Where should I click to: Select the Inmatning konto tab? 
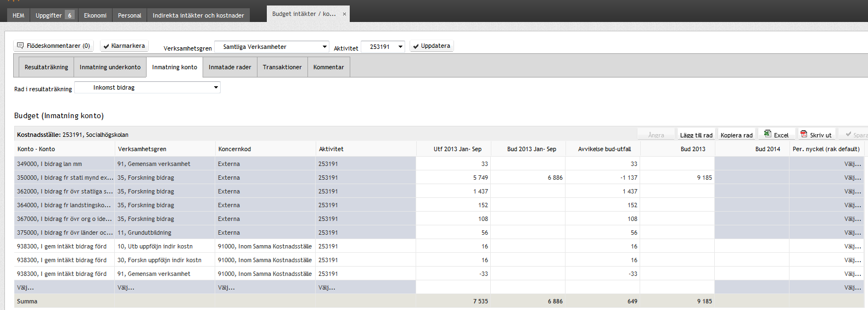pyautogui.click(x=175, y=67)
